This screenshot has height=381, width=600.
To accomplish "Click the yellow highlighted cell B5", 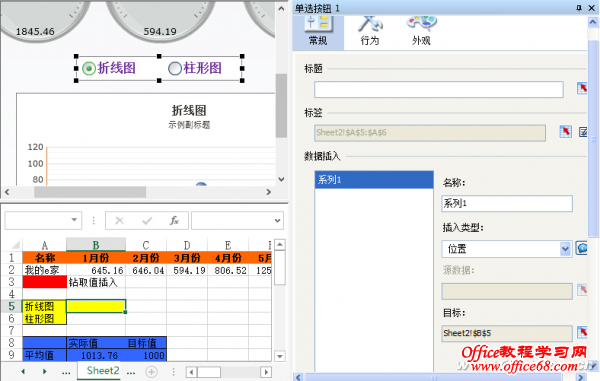I will (x=96, y=306).
